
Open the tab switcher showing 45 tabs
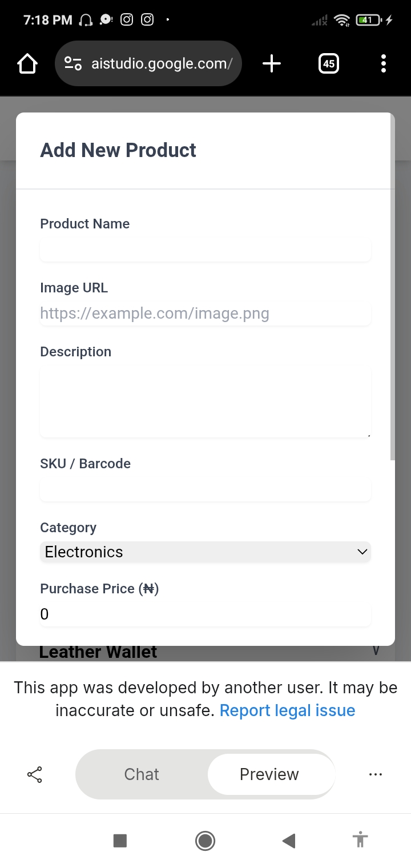pyautogui.click(x=328, y=64)
